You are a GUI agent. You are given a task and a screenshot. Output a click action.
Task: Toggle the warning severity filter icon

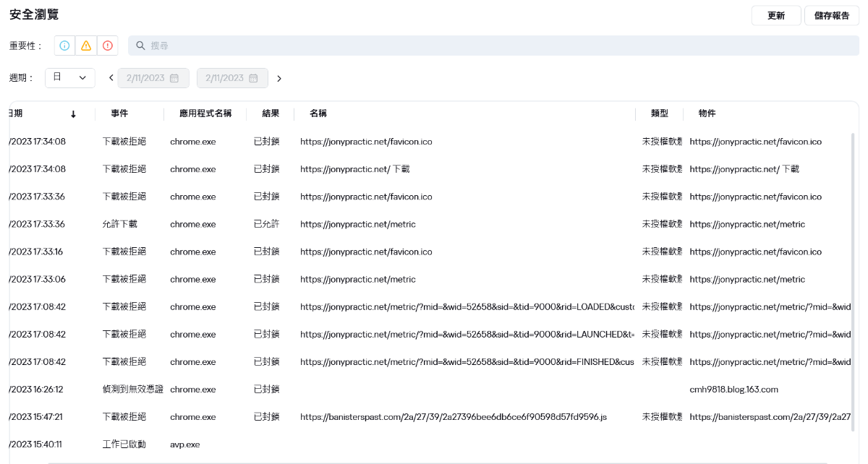pyautogui.click(x=86, y=46)
